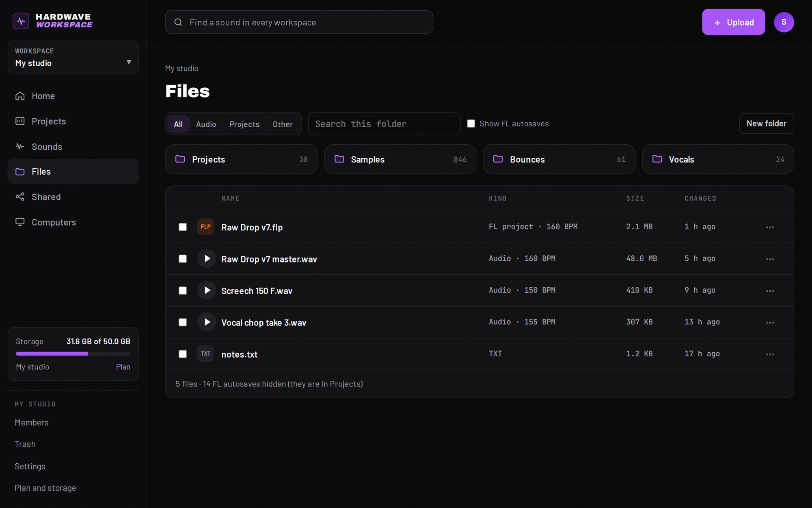The width and height of the screenshot is (812, 508).
Task: Switch to the Other filter tab
Action: [283, 124]
